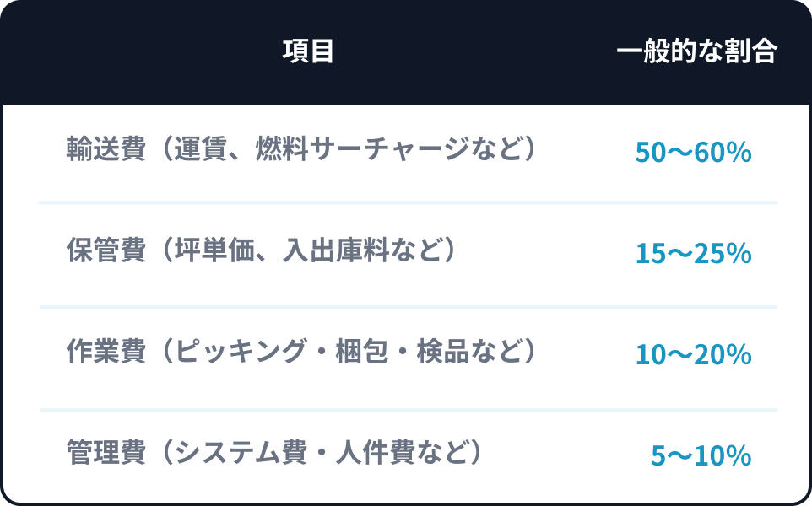Click the 人件費 text in 管理費 row
The image size is (812, 506).
367,453
